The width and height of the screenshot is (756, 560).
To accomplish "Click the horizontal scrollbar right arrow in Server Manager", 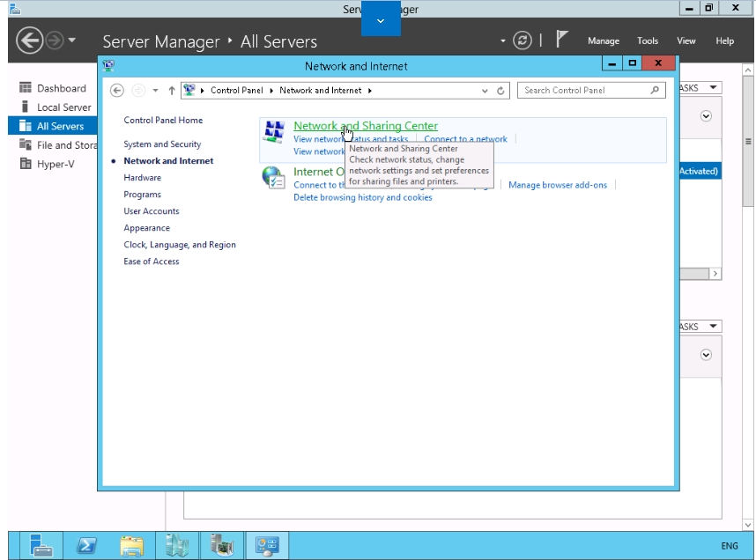I will point(715,274).
